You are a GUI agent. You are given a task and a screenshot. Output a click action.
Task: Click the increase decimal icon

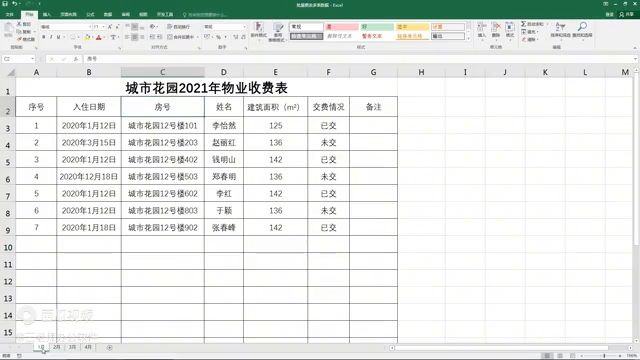pos(236,37)
